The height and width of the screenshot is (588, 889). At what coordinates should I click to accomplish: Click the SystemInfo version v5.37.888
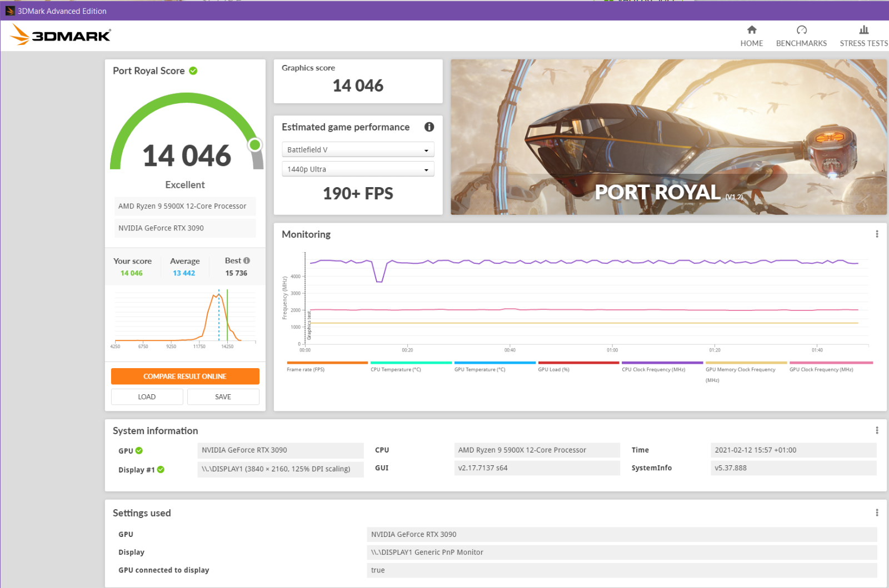tap(793, 468)
